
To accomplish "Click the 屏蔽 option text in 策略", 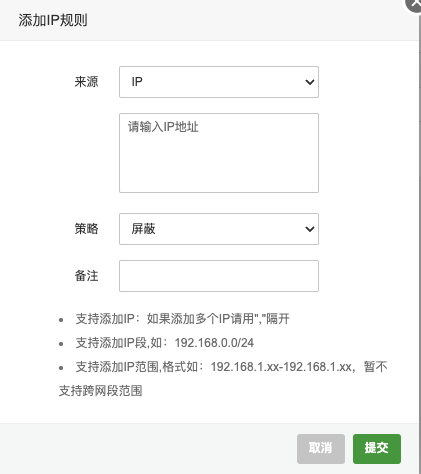I will coord(143,229).
